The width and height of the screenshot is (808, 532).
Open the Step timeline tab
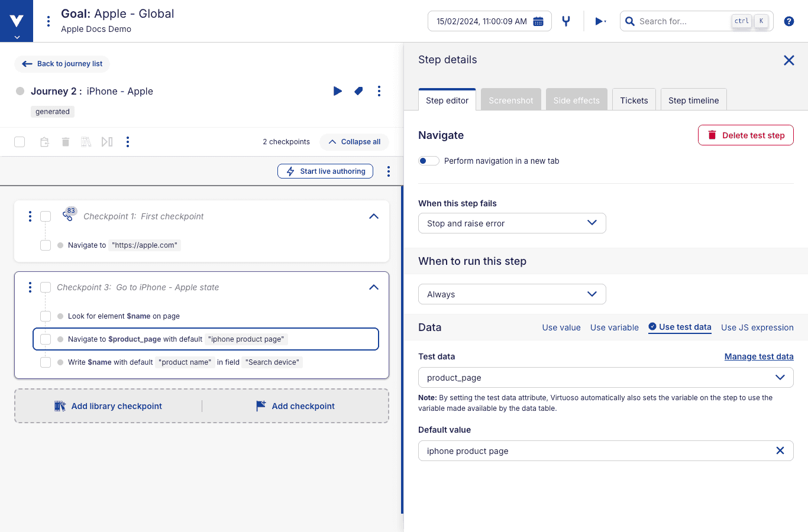click(x=693, y=100)
